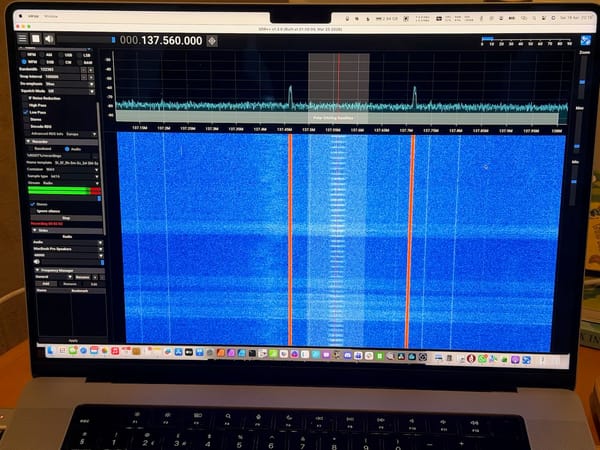Toggle the Stereo checkbox in Recorder

click(x=32, y=203)
